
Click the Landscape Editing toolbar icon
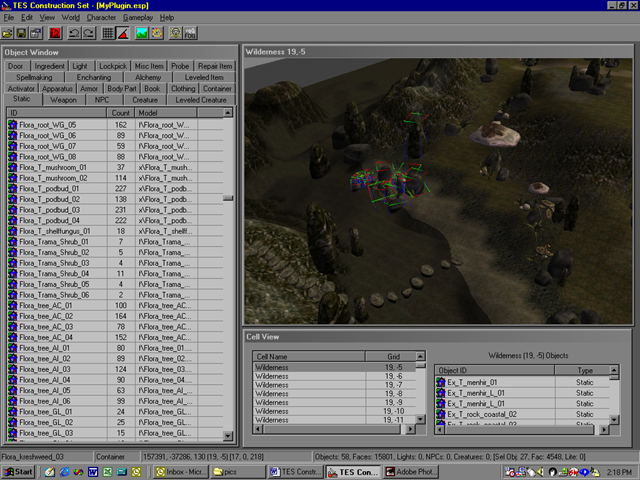(x=143, y=33)
